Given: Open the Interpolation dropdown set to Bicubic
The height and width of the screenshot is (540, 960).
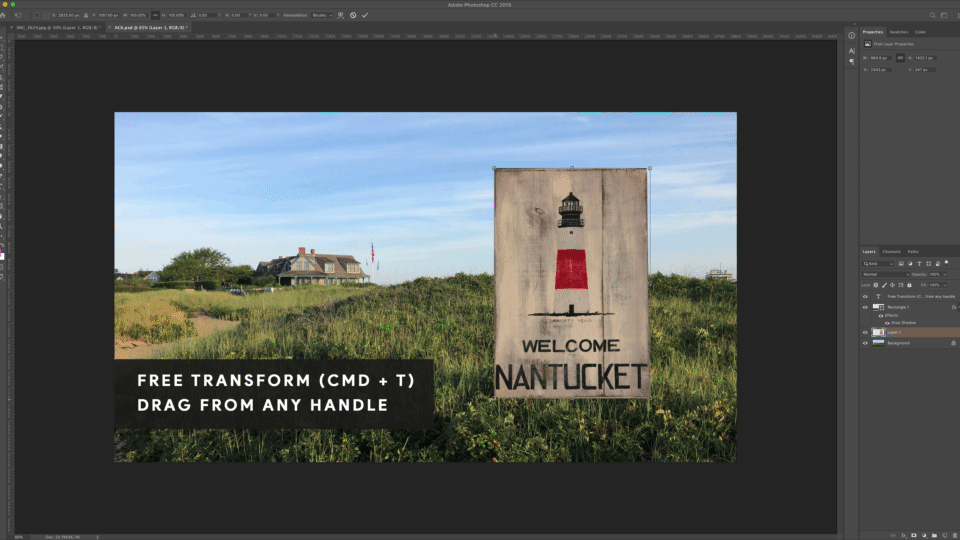Looking at the screenshot, I should [x=322, y=15].
